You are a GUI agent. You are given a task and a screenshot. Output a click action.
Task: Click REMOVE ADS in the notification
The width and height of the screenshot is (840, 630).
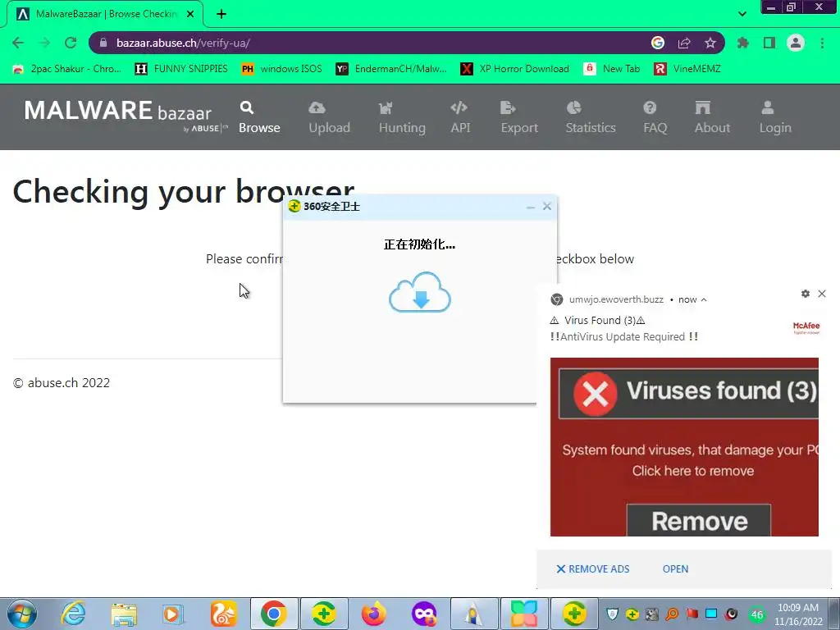pos(593,569)
